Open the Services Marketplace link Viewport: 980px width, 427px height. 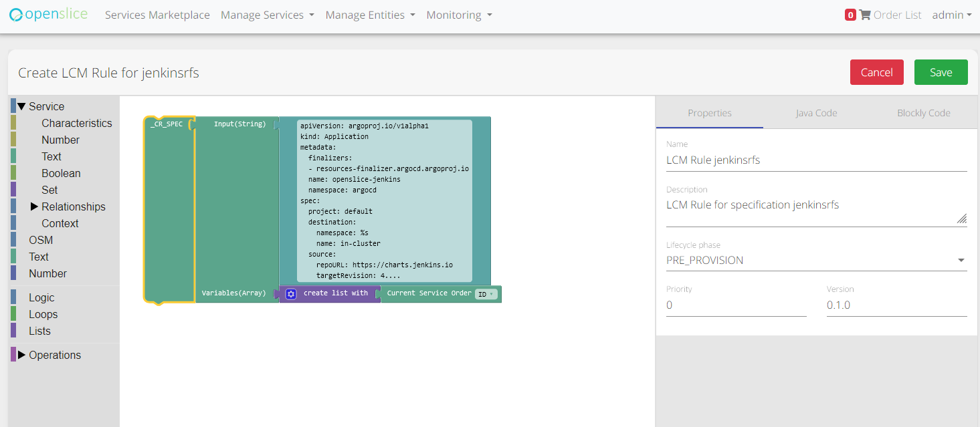[x=157, y=15]
